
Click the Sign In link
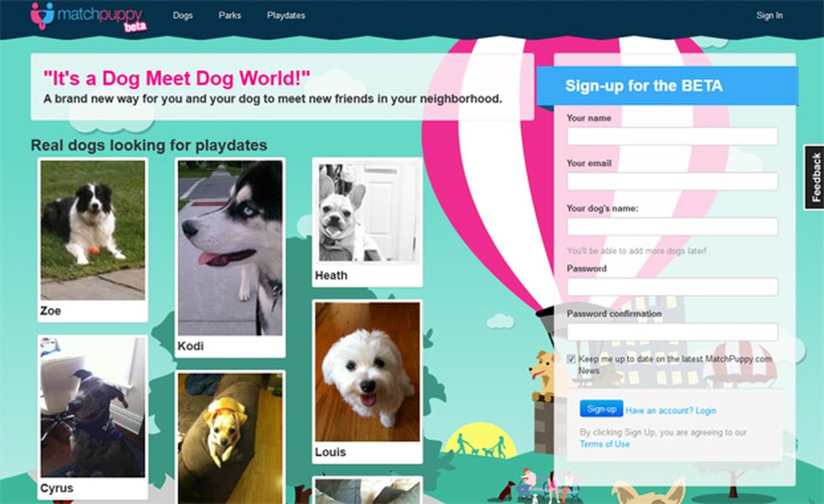pyautogui.click(x=770, y=15)
